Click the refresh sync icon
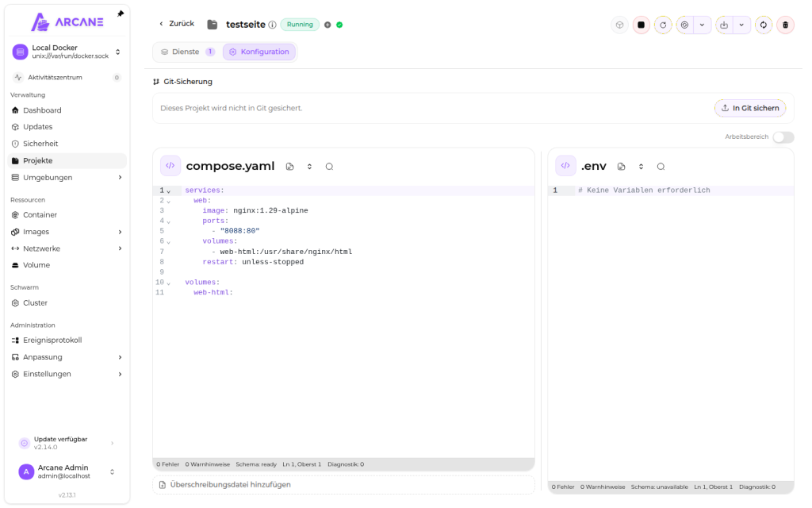The height and width of the screenshot is (508, 812). (x=764, y=25)
